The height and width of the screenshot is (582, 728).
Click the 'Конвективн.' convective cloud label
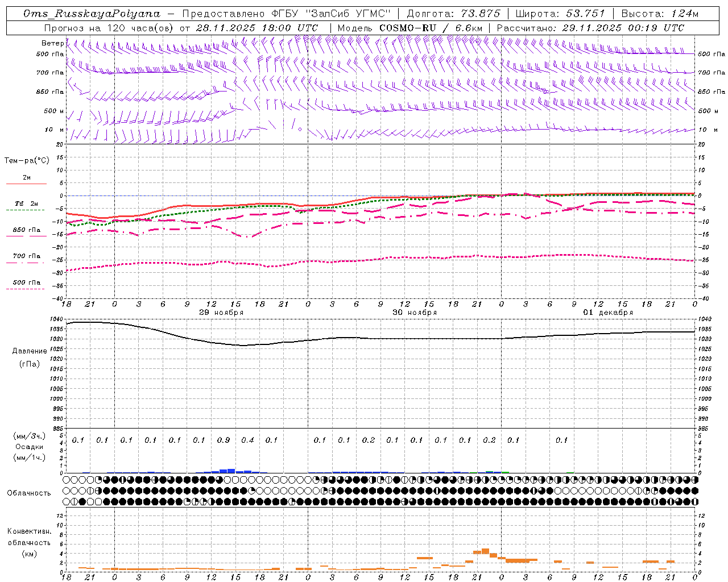(x=29, y=531)
